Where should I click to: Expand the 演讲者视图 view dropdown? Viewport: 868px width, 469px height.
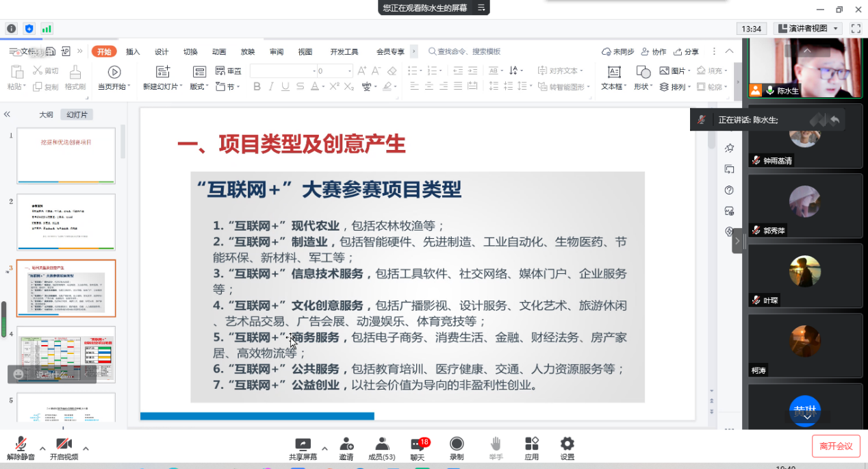tap(836, 29)
